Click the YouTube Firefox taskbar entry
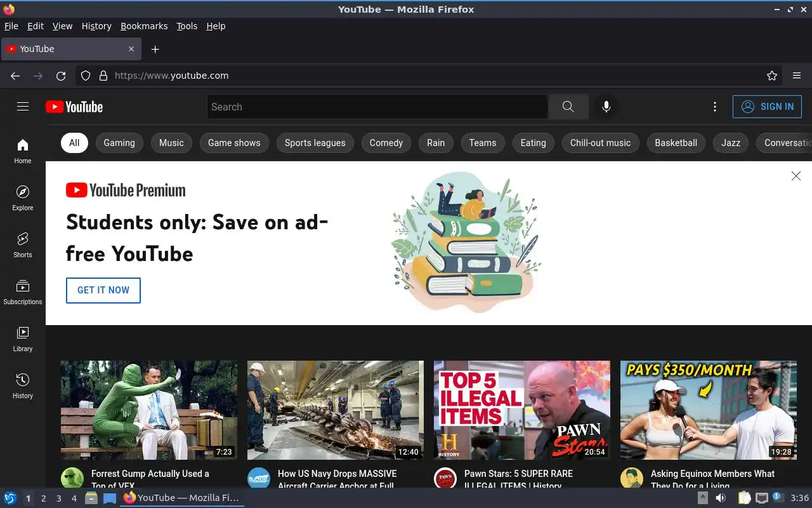This screenshot has width=812, height=508. coord(182,498)
